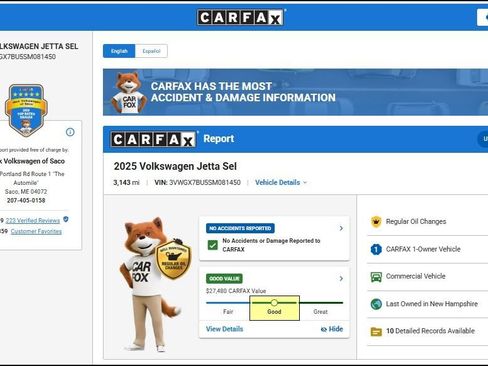This screenshot has height=366, width=488.
Task: Expand the No Accidents Reported card chevron
Action: (341, 228)
